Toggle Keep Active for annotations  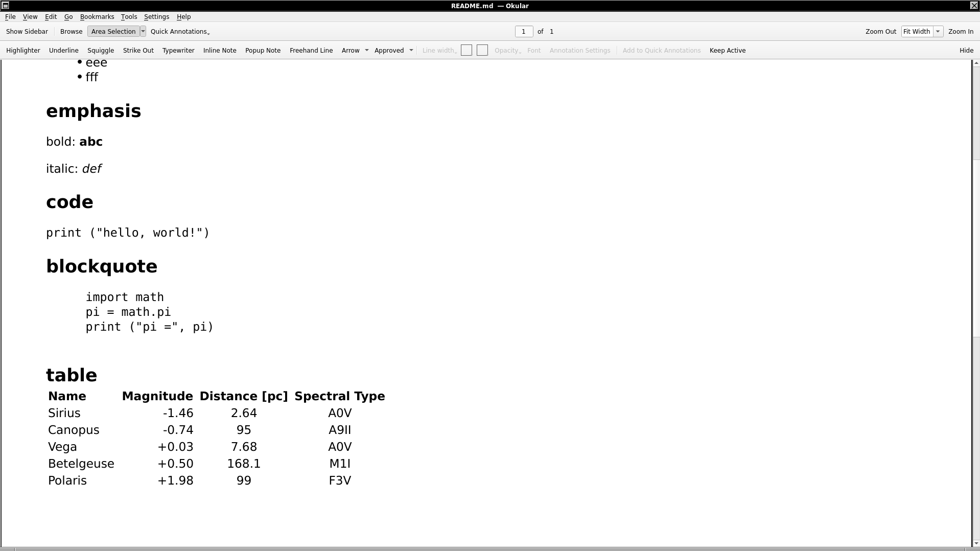tap(727, 51)
